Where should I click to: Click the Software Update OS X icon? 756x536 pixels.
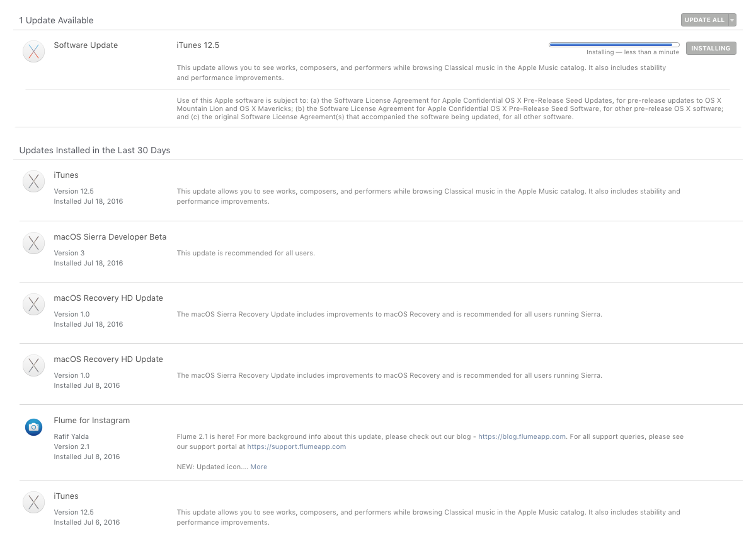click(33, 52)
